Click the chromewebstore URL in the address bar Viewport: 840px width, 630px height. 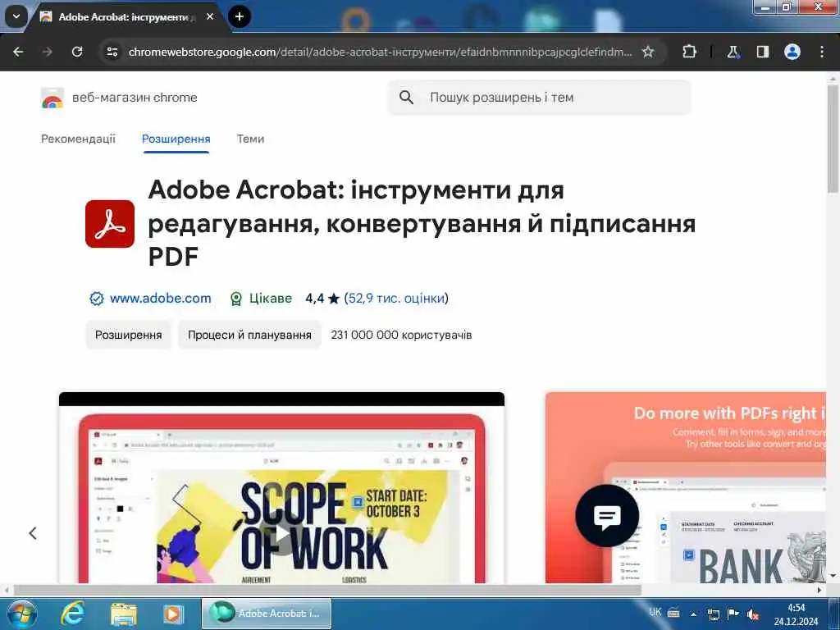click(x=380, y=52)
